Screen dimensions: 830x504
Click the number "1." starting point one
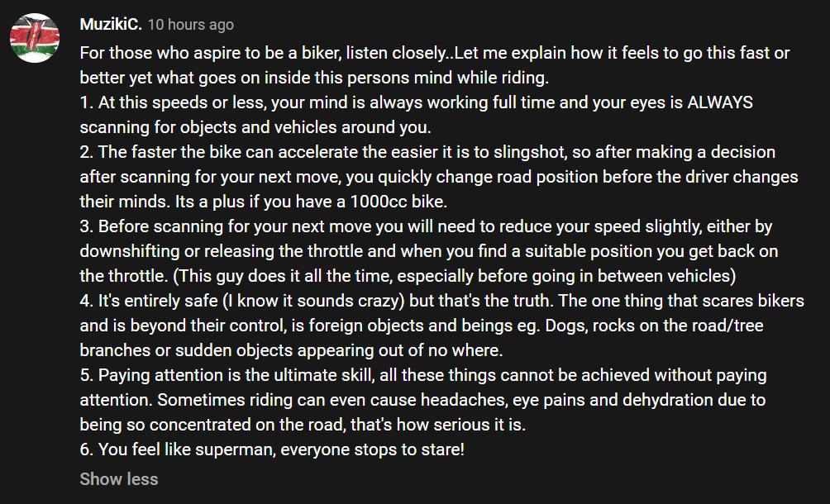point(87,103)
